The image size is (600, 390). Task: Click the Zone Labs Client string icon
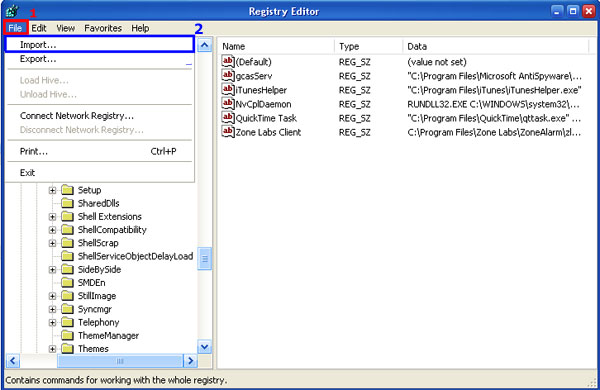(x=228, y=132)
